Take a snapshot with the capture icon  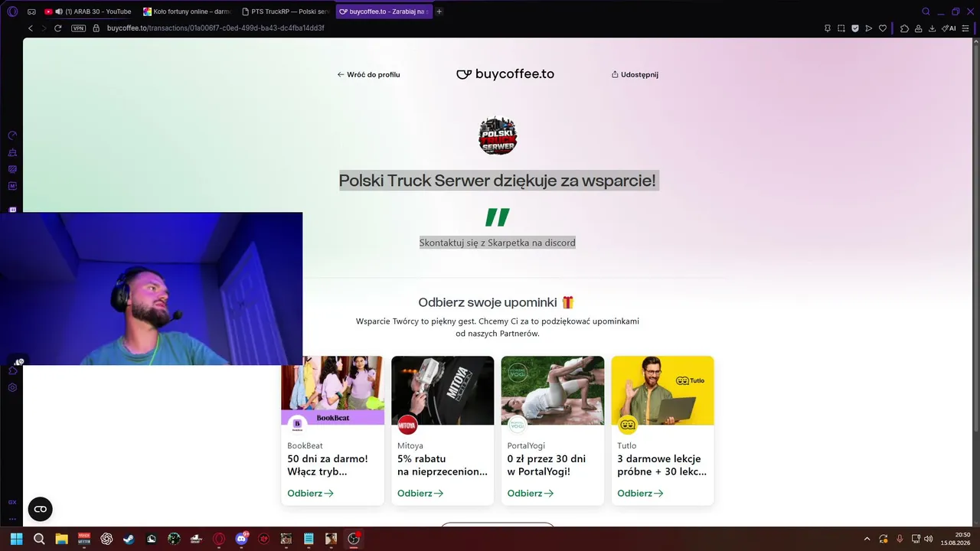841,28
